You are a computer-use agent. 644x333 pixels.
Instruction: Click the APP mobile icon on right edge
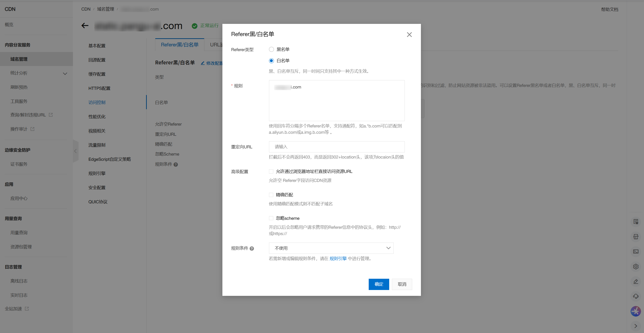(636, 236)
